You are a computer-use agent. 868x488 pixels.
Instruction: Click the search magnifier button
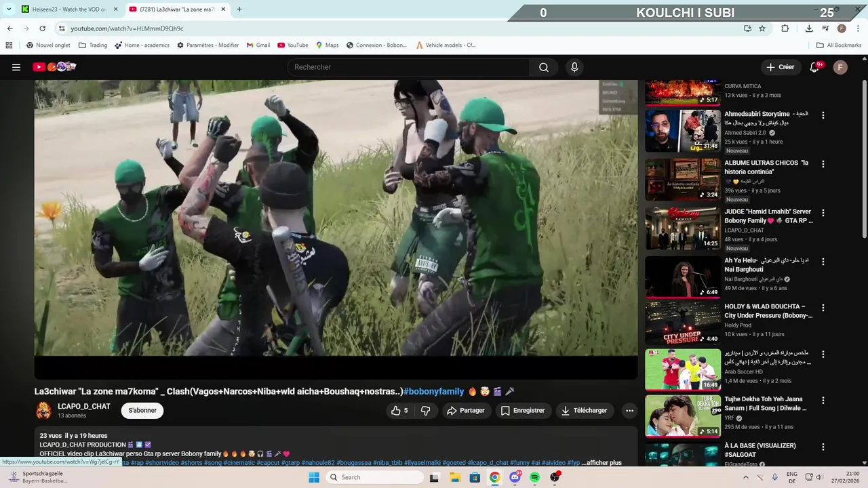tap(544, 67)
